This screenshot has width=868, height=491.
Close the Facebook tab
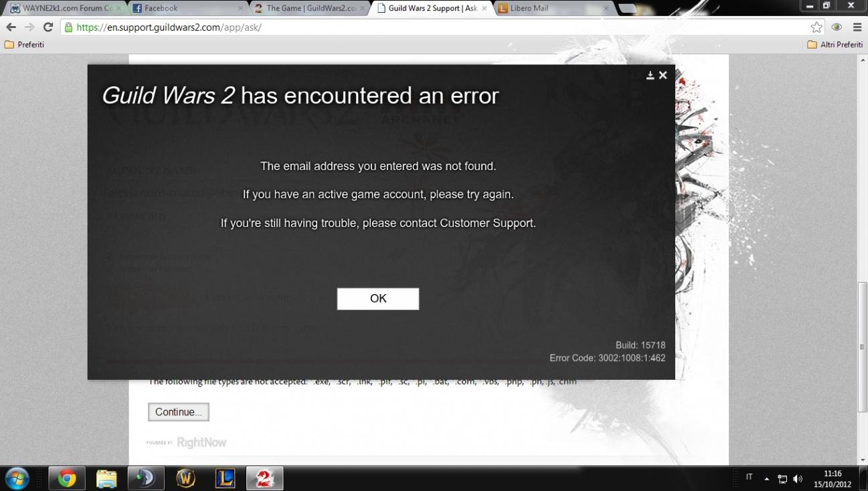tap(240, 9)
